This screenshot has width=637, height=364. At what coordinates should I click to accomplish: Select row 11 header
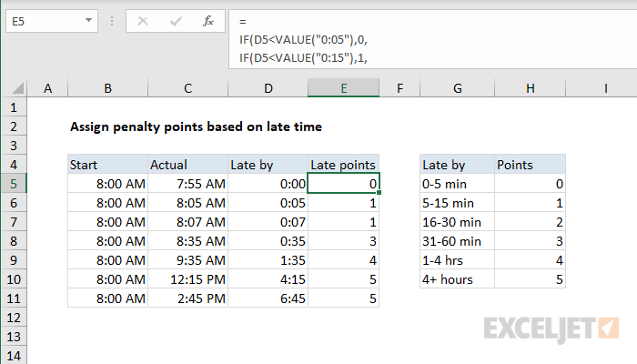[x=14, y=298]
